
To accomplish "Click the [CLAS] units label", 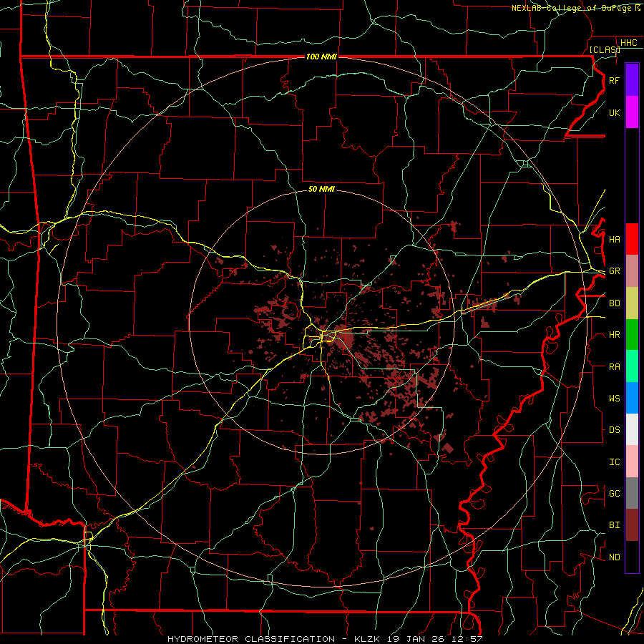I will pos(605,49).
